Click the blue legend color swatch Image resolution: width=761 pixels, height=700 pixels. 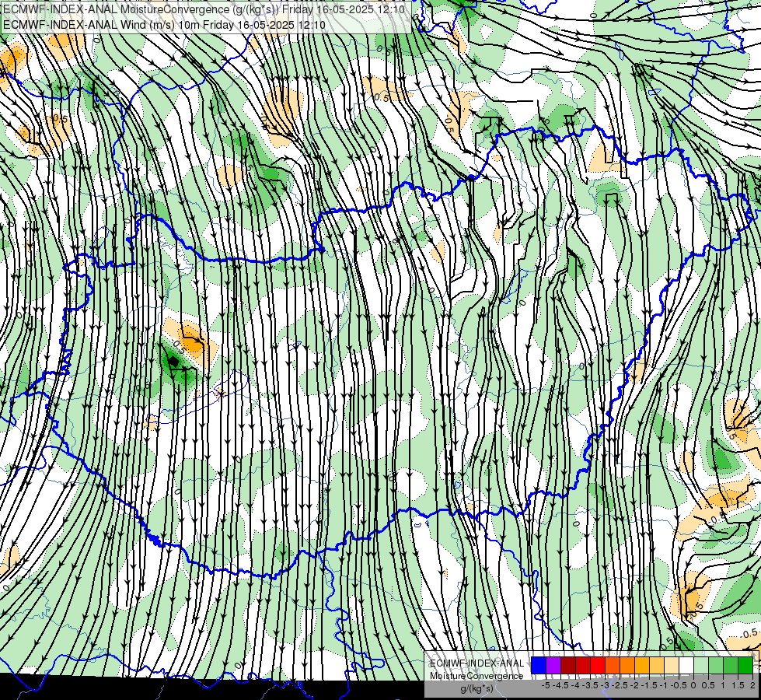pos(539,665)
